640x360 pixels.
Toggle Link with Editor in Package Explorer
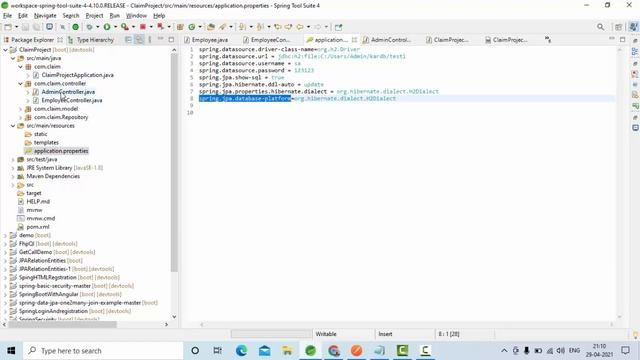coord(139,40)
